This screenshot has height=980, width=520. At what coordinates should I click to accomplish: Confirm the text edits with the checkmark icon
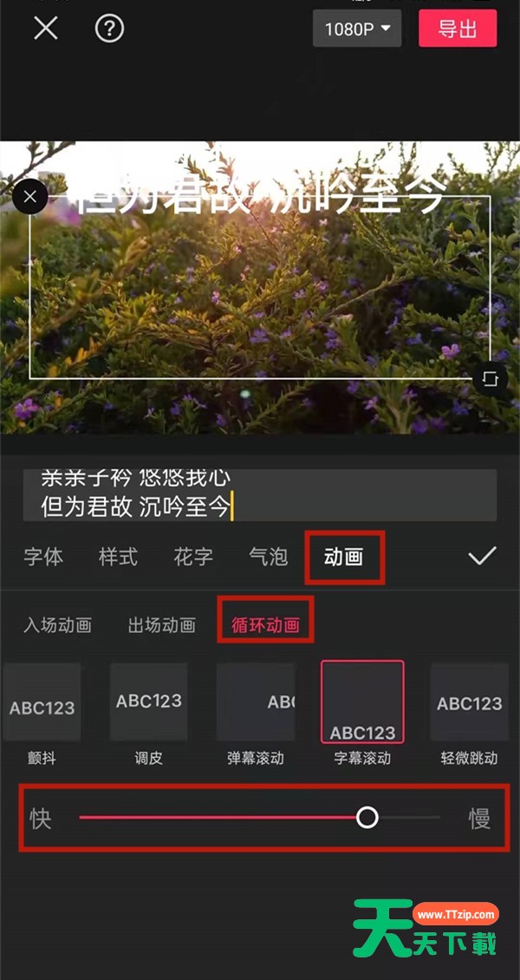[483, 556]
